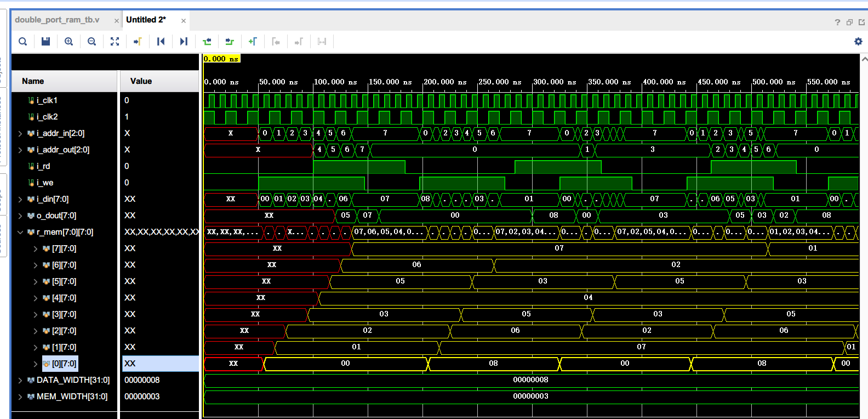Expand the DATA_WIDTH[31:0] parameter
868x419 pixels.
20,380
